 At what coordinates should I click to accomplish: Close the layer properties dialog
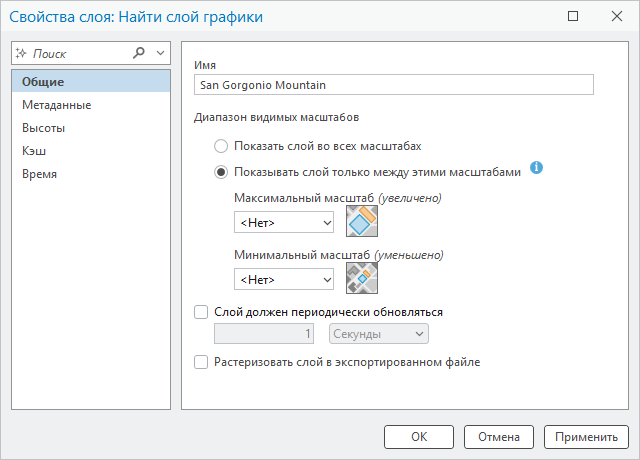(x=617, y=16)
